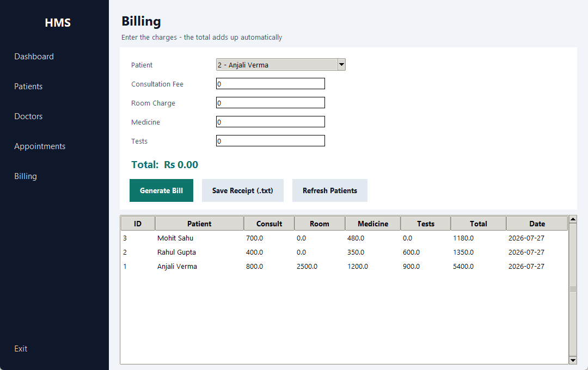Click the 400.0 consult cell
This screenshot has height=370, width=588.
click(254, 252)
